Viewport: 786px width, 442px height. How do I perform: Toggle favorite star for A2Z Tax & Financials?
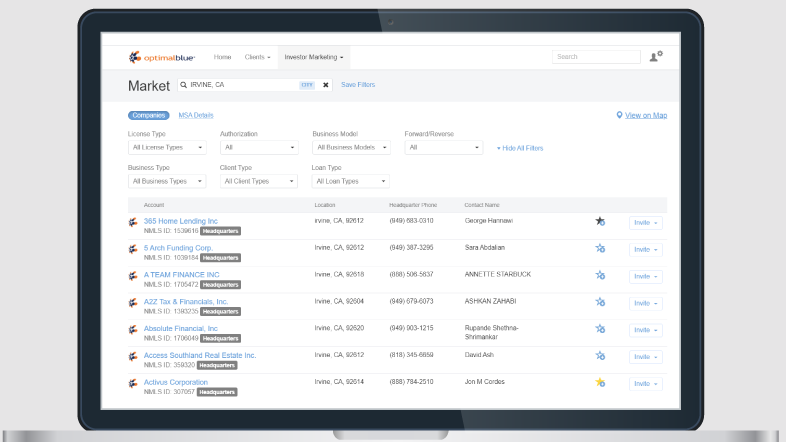pyautogui.click(x=600, y=302)
